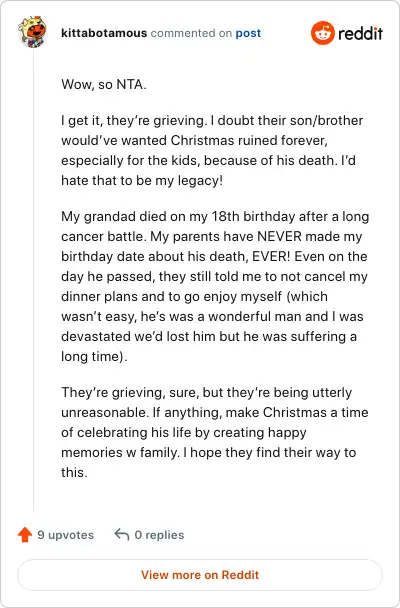
Task: Click the paragraph starting 'My grandad died'
Action: 215,287
